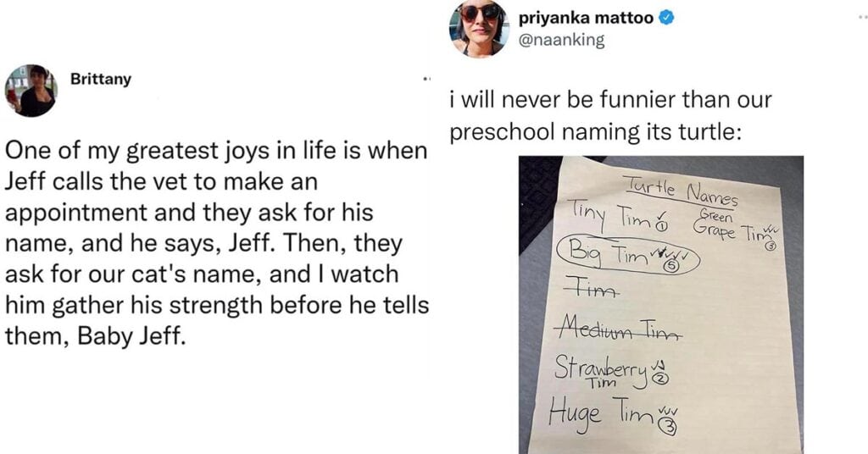This screenshot has height=454, width=868.
Task: Click the circled 1 beside Tiny Tim
Action: [662, 225]
